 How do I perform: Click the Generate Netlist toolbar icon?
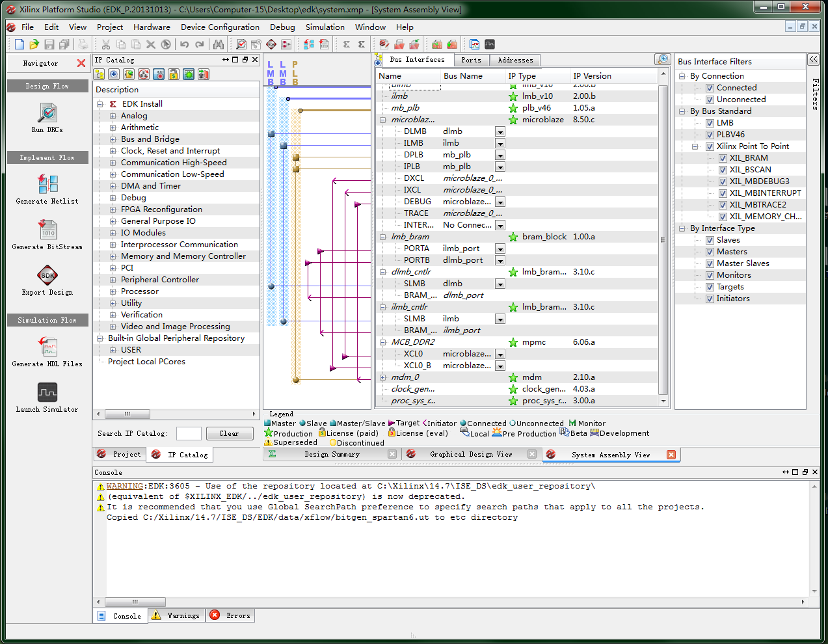point(309,44)
